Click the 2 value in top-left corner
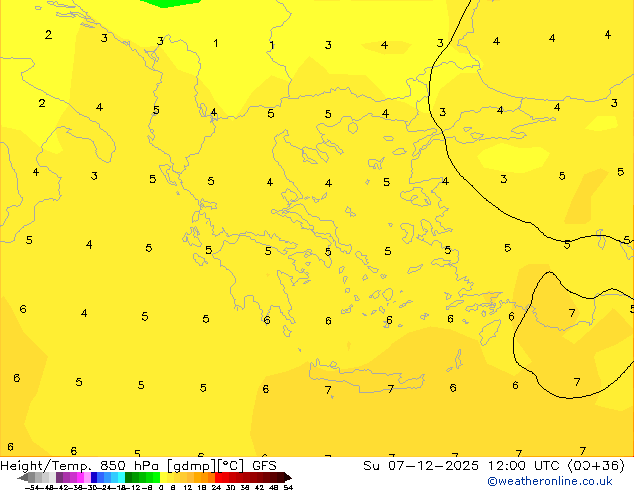 click(48, 35)
